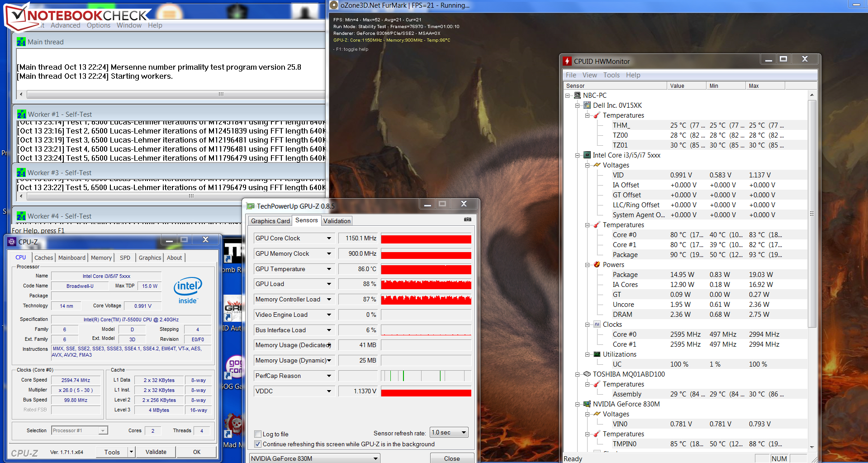Click the CPU-Z title bar icon
This screenshot has width=868, height=463.
[12, 242]
